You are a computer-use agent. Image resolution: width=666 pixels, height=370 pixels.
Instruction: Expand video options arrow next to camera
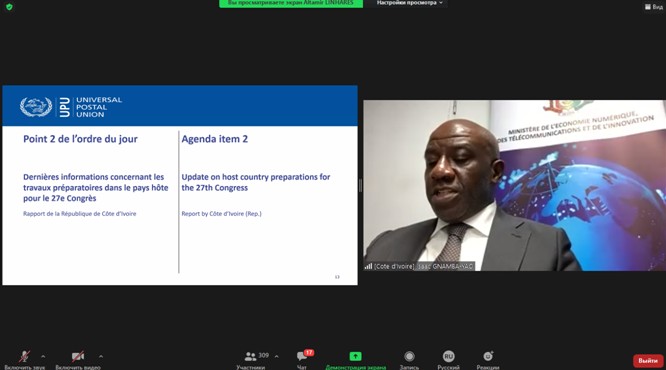point(101,356)
